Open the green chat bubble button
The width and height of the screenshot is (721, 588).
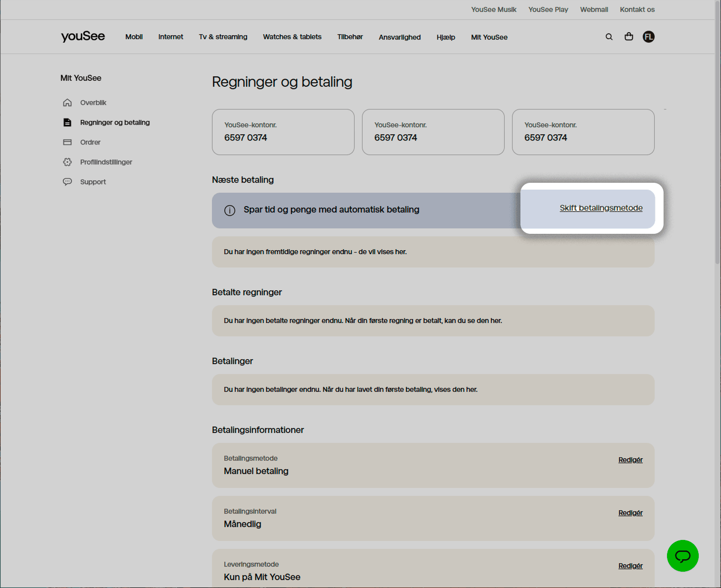(x=682, y=556)
